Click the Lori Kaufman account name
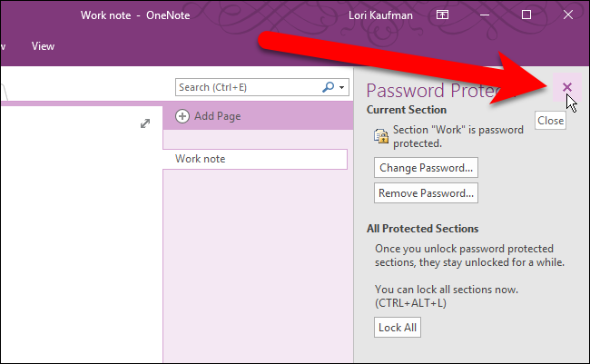This screenshot has width=590, height=364. [380, 15]
